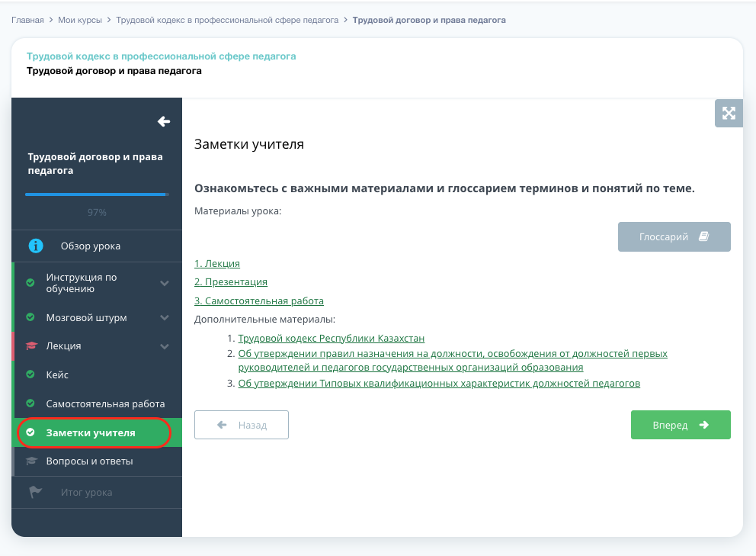Open Типовых квалификационных характеристик link
The image size is (756, 556).
tap(439, 383)
